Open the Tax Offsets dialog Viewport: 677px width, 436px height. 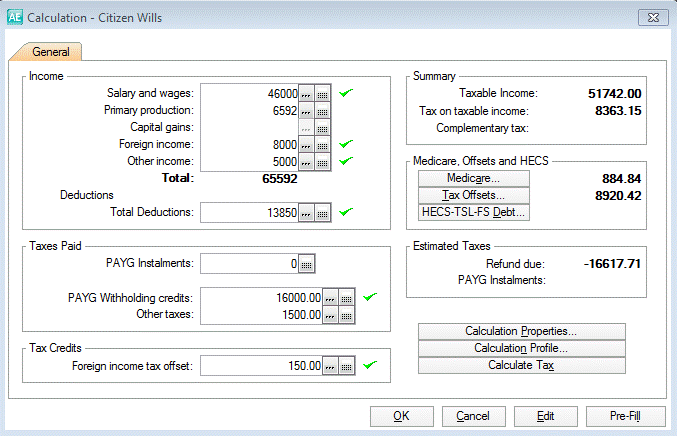point(472,195)
